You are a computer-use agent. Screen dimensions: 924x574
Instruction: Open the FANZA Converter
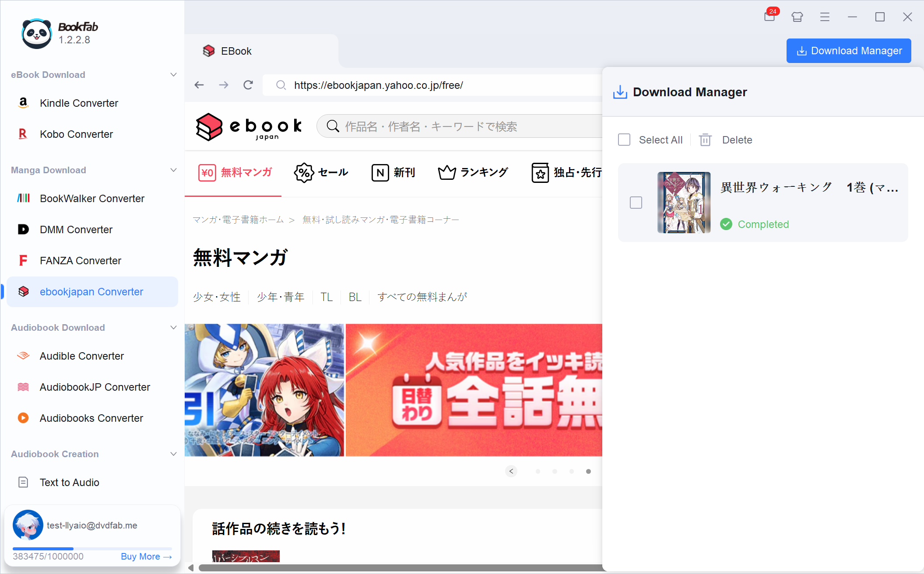[x=80, y=260]
